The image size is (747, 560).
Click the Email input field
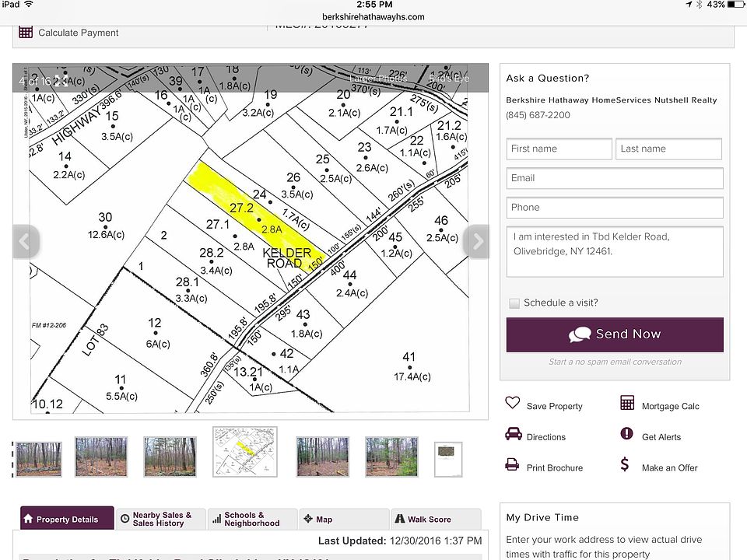click(x=614, y=178)
